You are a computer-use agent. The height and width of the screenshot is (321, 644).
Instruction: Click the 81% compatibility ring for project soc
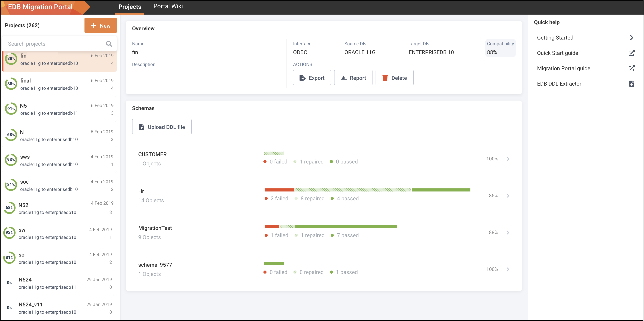[11, 185]
